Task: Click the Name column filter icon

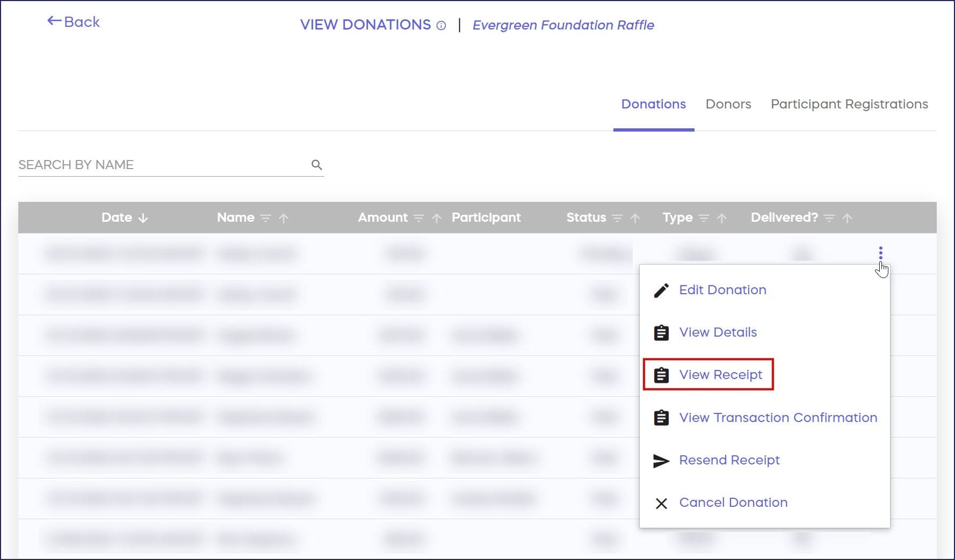Action: (x=265, y=218)
